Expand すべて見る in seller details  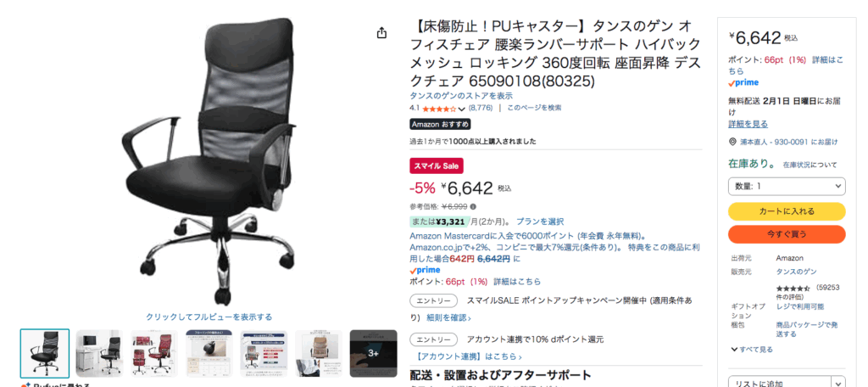tap(752, 350)
